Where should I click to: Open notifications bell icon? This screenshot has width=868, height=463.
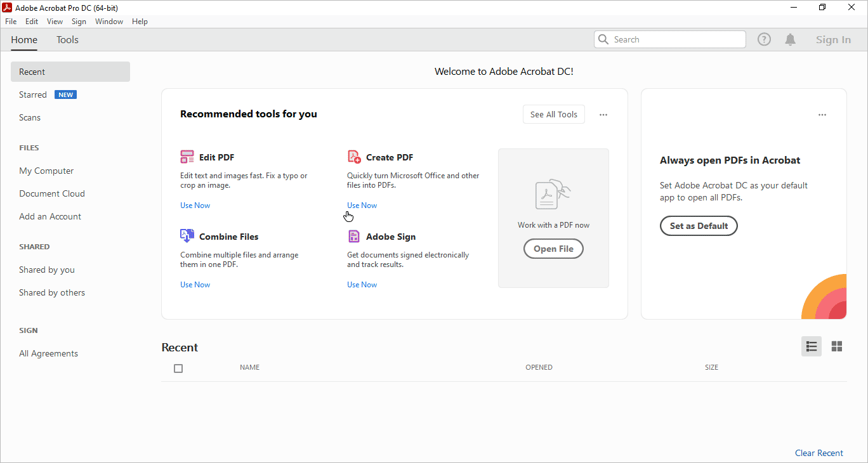(790, 39)
